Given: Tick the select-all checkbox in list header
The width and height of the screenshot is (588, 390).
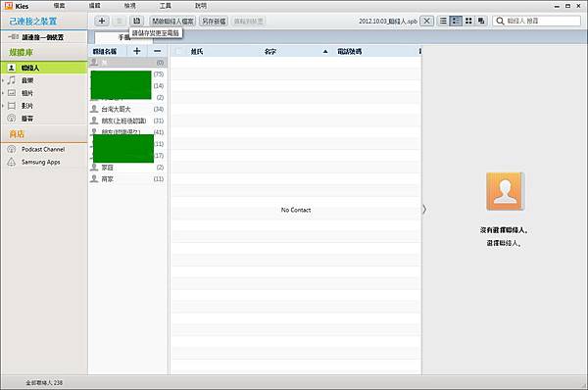Looking at the screenshot, I should point(178,51).
